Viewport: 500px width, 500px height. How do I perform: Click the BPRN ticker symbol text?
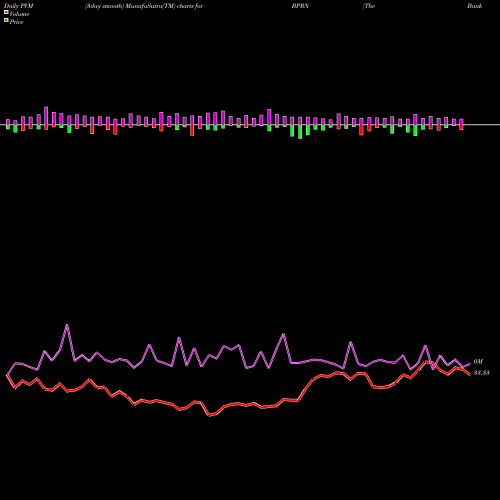coord(300,6)
